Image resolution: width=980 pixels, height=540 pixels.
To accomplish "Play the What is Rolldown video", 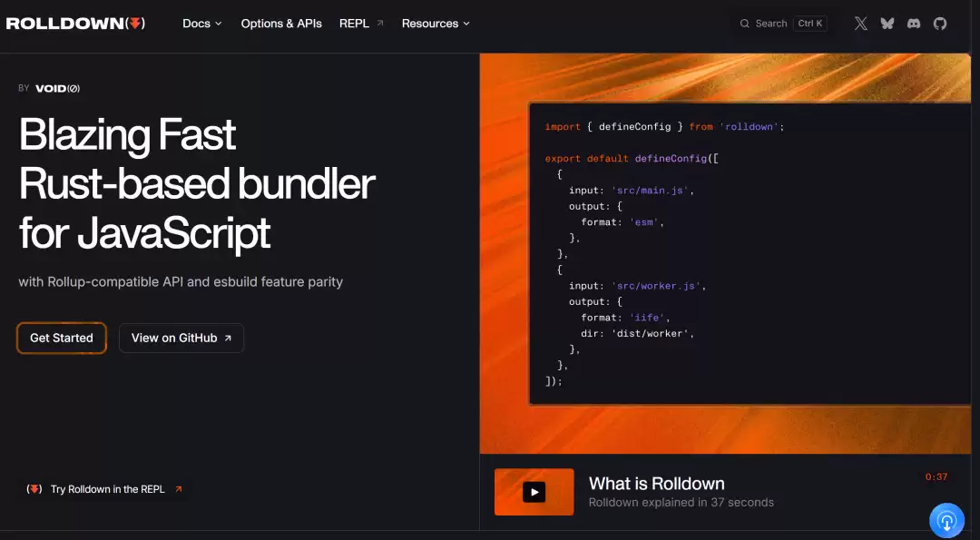I will 534,493.
